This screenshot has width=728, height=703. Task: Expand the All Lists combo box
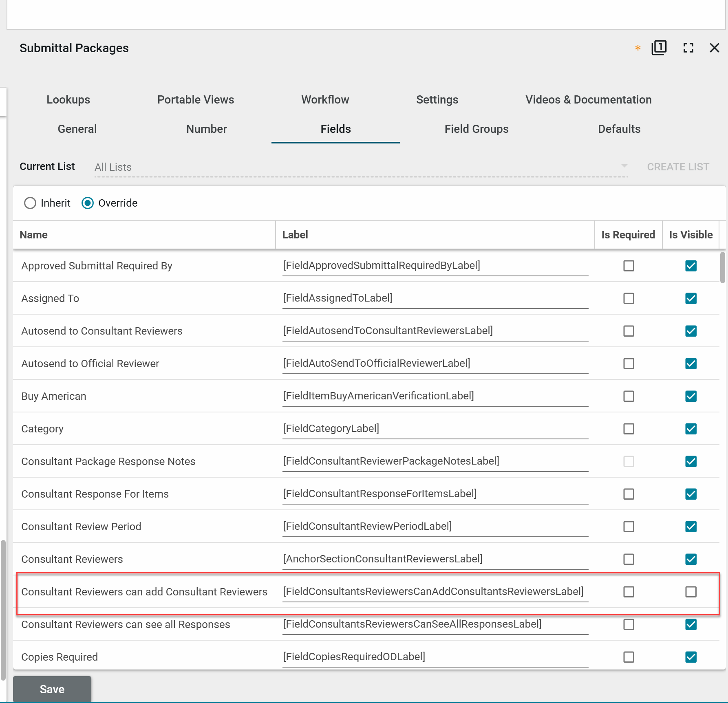coord(359,167)
